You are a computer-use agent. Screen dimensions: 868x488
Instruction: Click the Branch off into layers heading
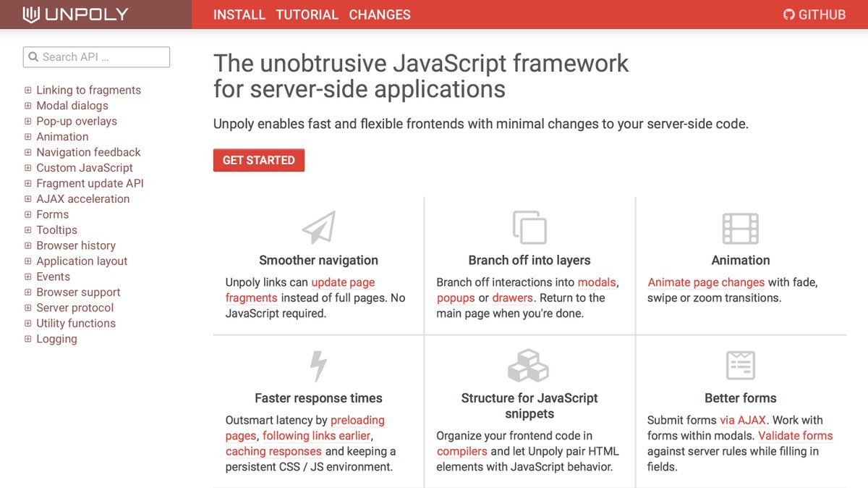tap(529, 261)
